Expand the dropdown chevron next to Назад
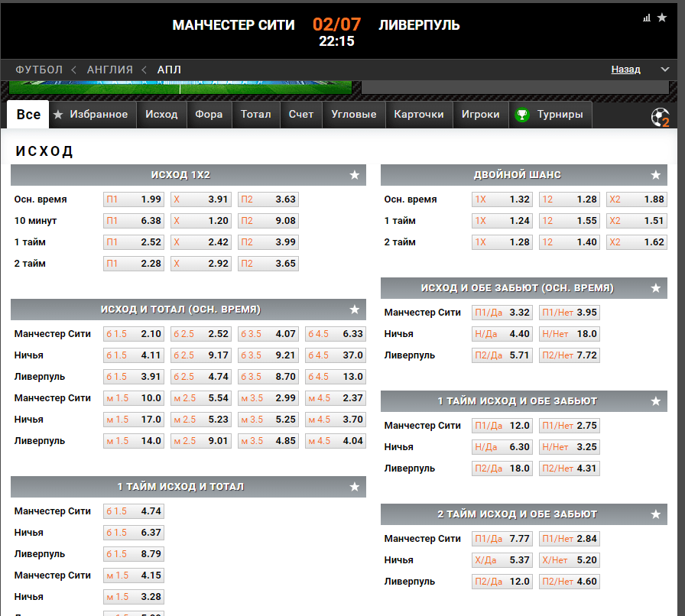Screen dimensions: 685x616 click(664, 70)
